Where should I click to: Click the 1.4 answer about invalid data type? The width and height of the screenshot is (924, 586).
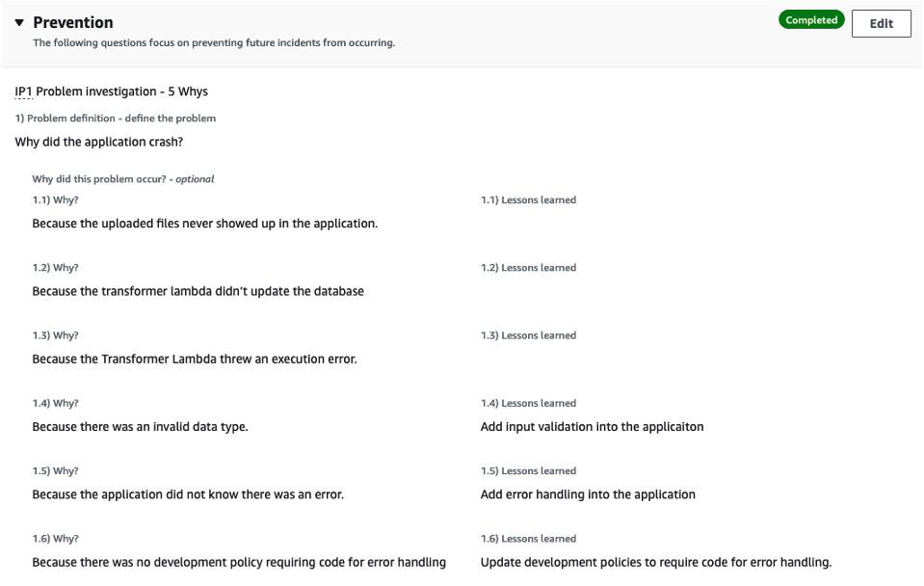coord(140,426)
